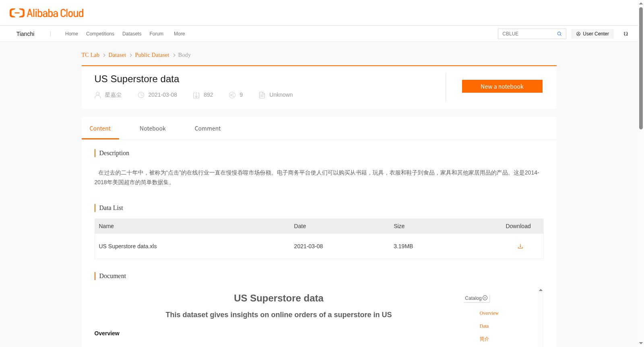This screenshot has width=644, height=347.
Task: Click the page scrollbar up arrow
Action: click(x=641, y=3)
